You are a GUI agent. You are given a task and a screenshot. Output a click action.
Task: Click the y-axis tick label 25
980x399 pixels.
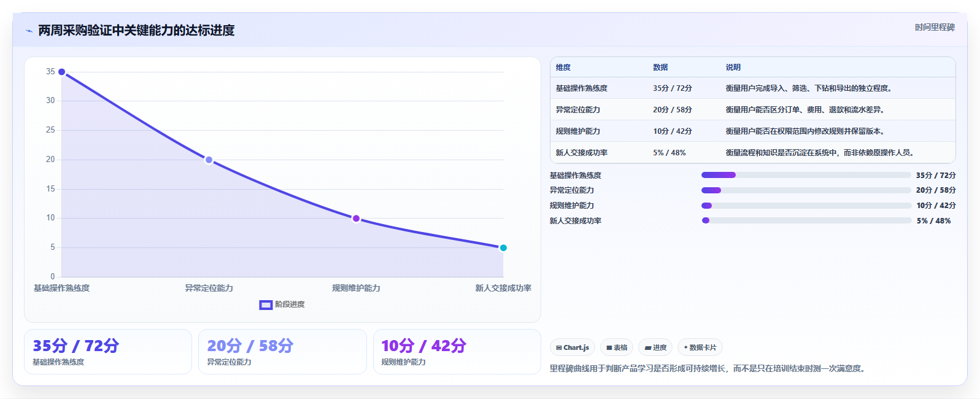(50, 130)
